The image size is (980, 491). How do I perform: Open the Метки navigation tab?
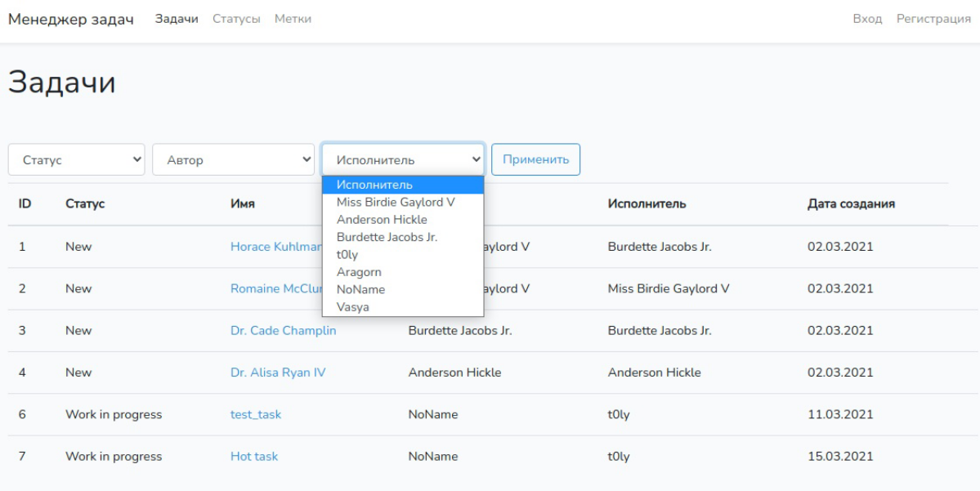(x=293, y=19)
